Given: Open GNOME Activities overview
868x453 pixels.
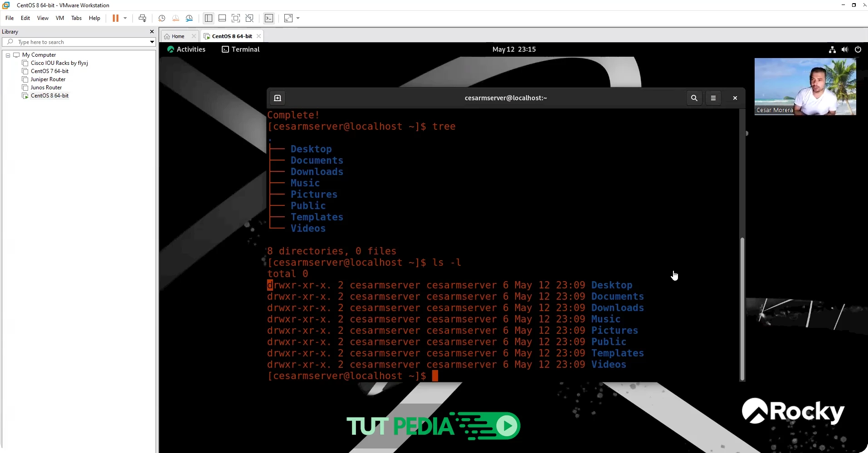Looking at the screenshot, I should (x=186, y=49).
